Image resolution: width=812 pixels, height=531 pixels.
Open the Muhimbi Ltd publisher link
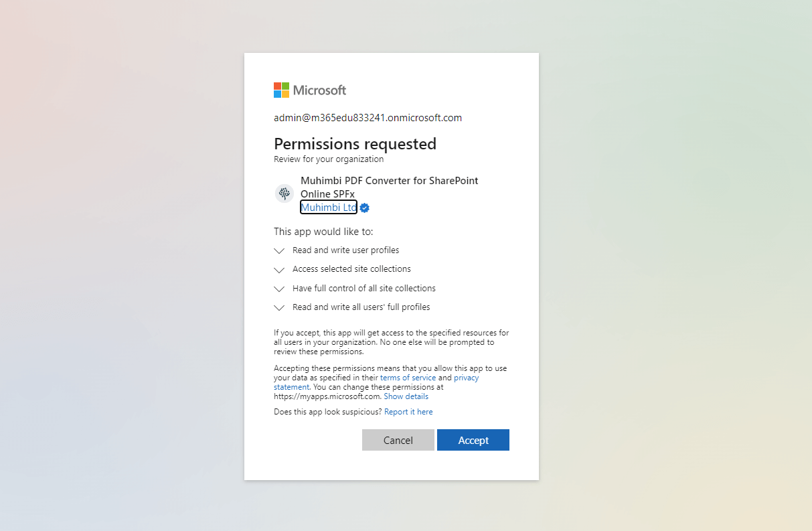pos(329,208)
